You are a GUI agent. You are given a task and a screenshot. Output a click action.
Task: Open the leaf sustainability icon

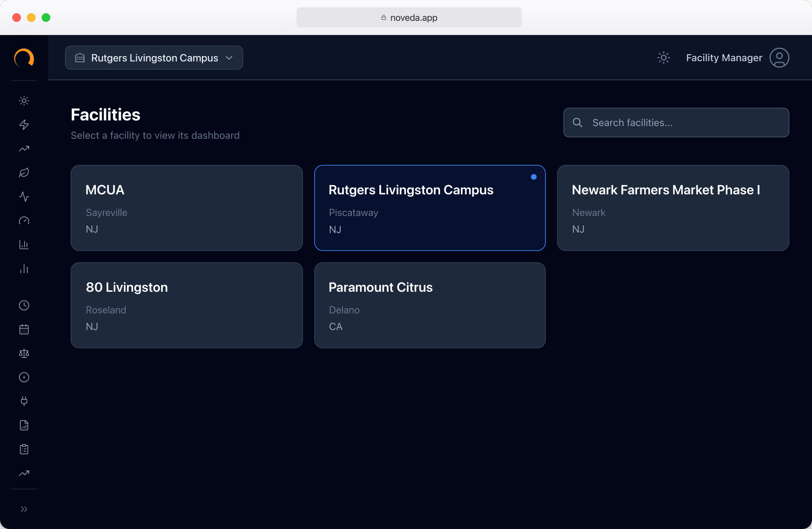pyautogui.click(x=24, y=173)
